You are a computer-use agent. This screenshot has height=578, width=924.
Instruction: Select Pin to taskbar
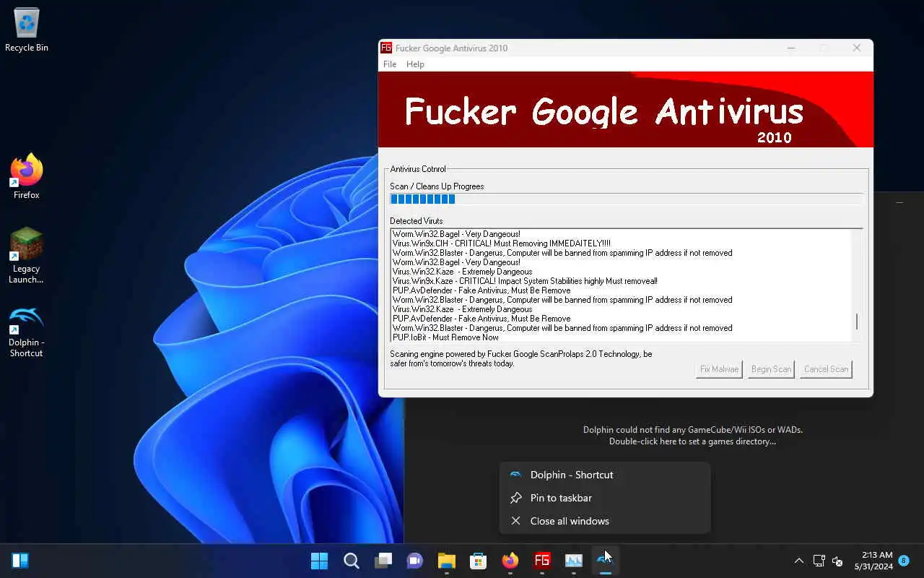(x=605, y=498)
